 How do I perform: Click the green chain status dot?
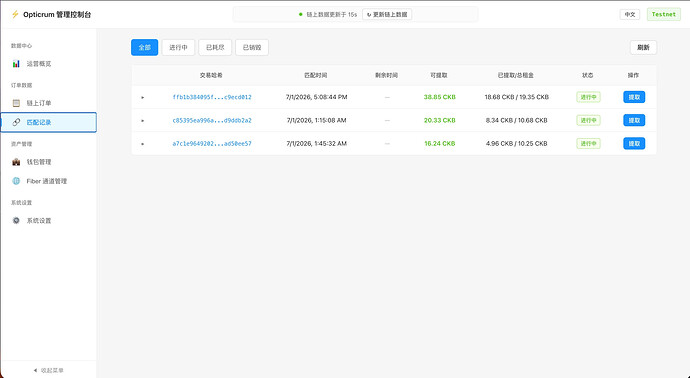click(x=301, y=15)
